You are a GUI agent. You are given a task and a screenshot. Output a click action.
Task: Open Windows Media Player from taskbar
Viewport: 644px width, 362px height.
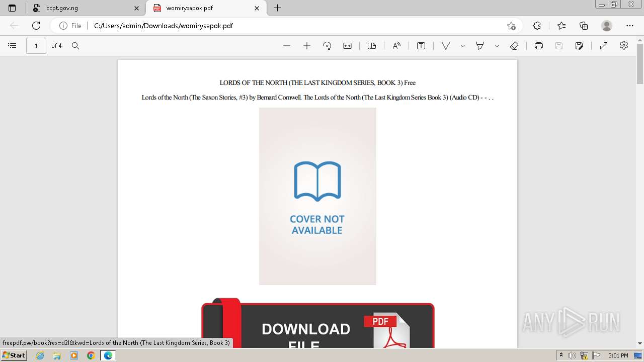tap(74, 355)
